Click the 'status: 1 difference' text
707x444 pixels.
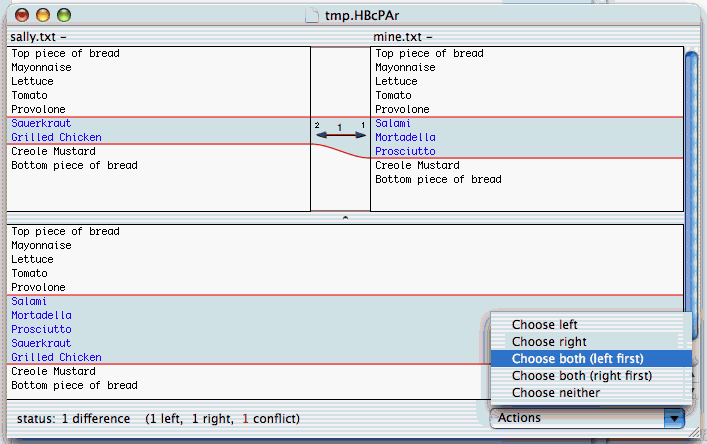pos(73,419)
